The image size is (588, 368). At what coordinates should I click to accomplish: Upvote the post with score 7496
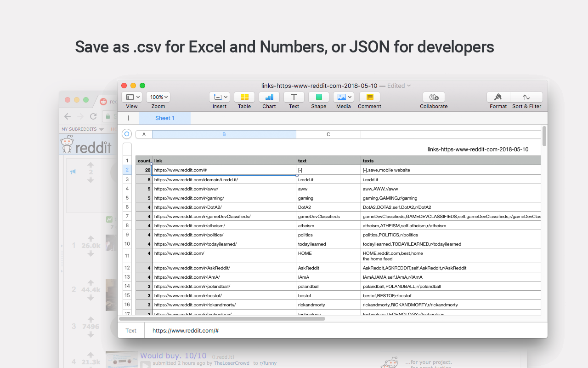click(90, 319)
